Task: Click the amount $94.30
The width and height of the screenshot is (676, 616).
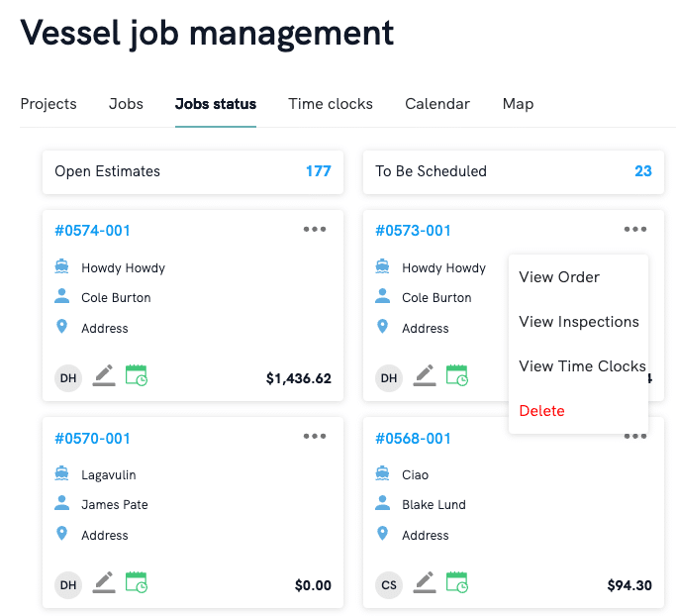Action: 629,586
